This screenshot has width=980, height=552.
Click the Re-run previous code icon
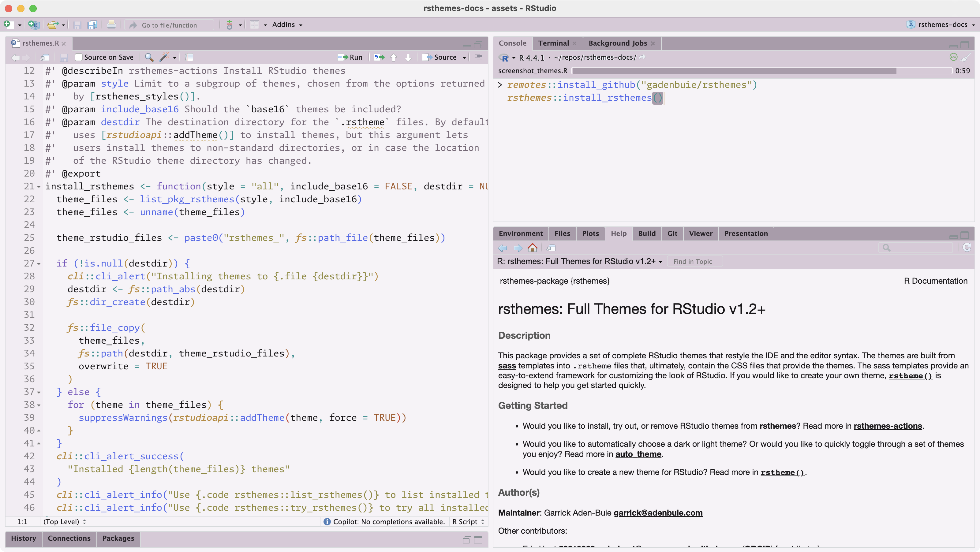379,57
